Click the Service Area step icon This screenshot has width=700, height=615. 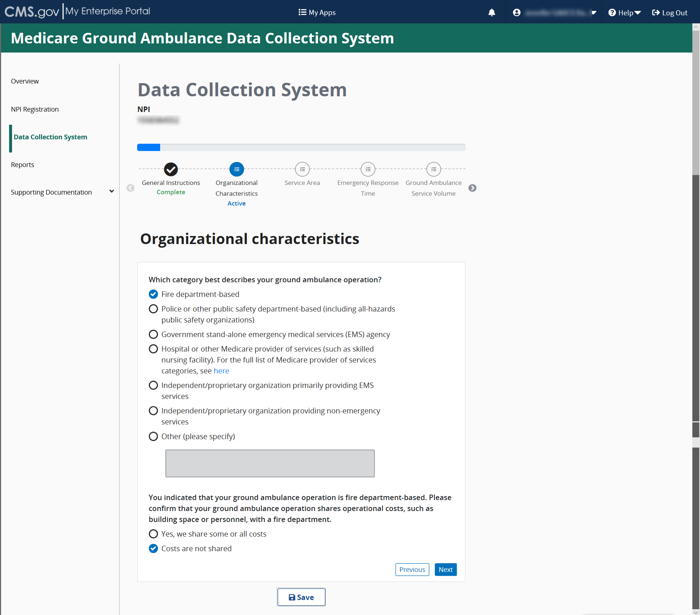(302, 169)
